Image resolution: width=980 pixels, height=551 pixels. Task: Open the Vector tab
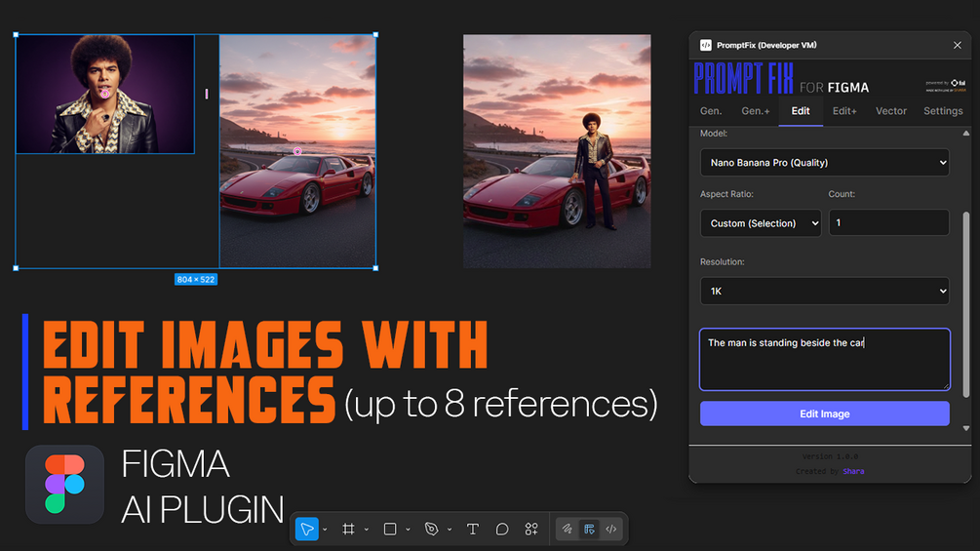(890, 111)
